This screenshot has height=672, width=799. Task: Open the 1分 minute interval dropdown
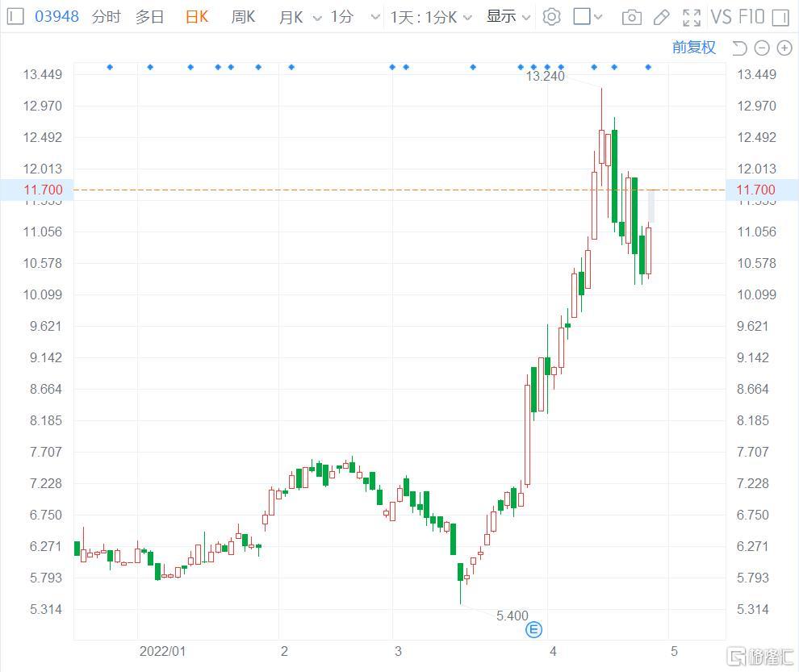click(374, 18)
